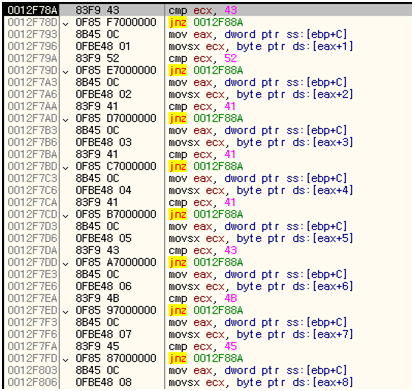The height and width of the screenshot is (391, 414).
Task: Click jnz 0012F88A at row 0012F7CD
Action: [x=206, y=214]
